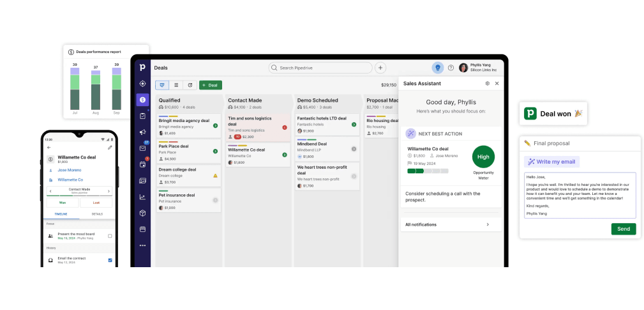Viewport: 644px width, 310px height.
Task: Go back using phone back arrow
Action: click(49, 147)
